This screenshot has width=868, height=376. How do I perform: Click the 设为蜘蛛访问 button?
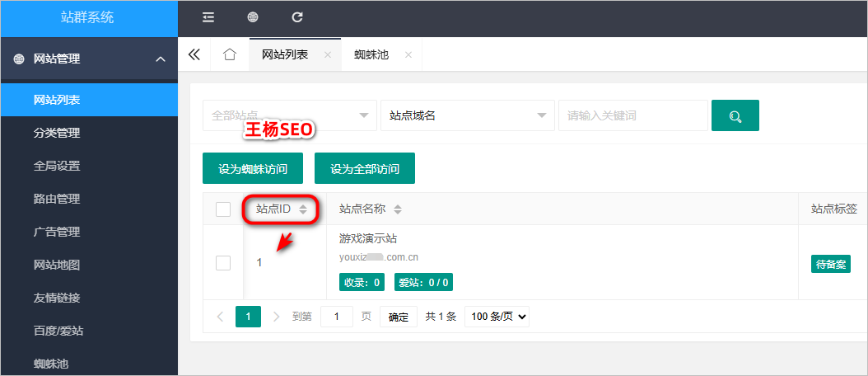point(253,168)
